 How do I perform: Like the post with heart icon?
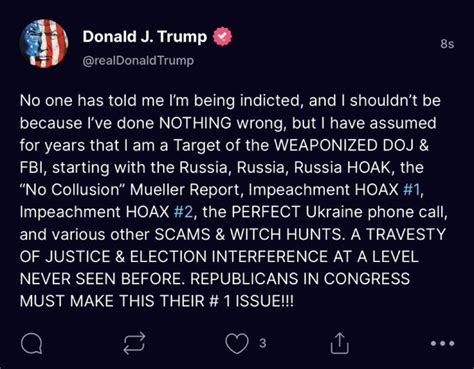[237, 343]
